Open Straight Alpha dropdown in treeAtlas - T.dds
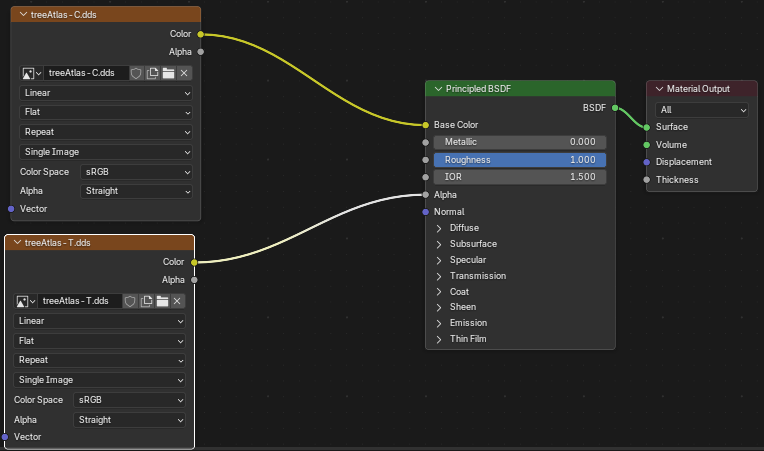This screenshot has height=451, width=764. [x=130, y=420]
